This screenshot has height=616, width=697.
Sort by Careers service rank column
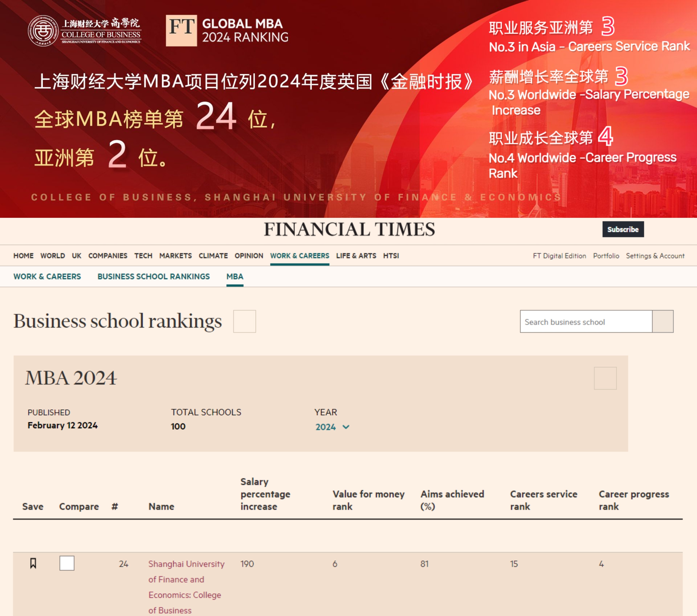click(544, 500)
